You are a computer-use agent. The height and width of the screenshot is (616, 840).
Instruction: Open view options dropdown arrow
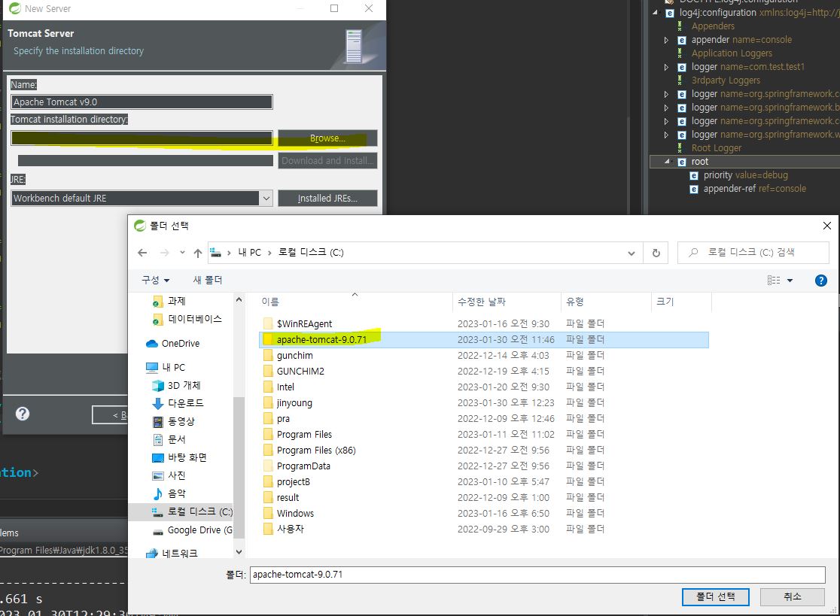(x=790, y=281)
